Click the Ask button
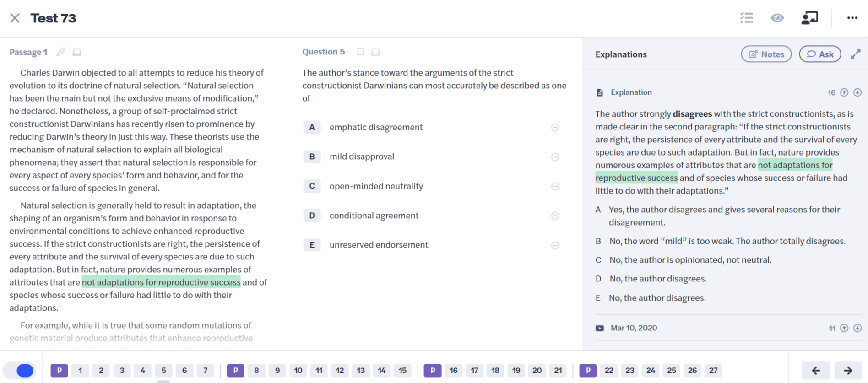Viewport: 868px width, 383px height. click(820, 54)
